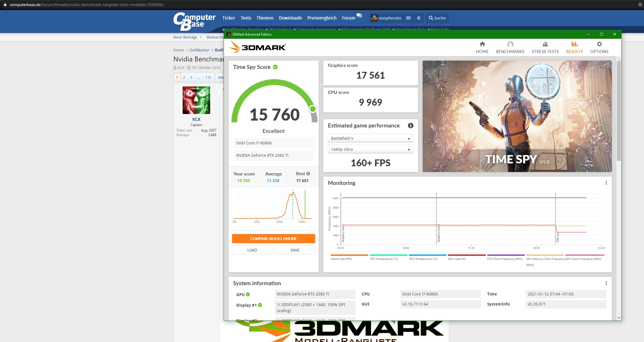Open the System information three-dot menu
The width and height of the screenshot is (644, 342).
click(606, 283)
